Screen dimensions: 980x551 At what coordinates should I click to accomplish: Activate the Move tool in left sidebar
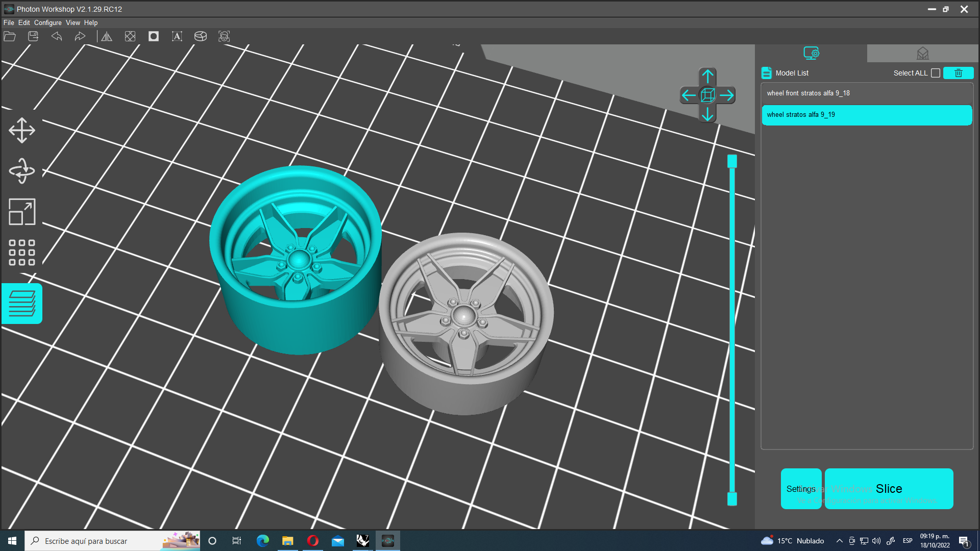[x=22, y=130]
